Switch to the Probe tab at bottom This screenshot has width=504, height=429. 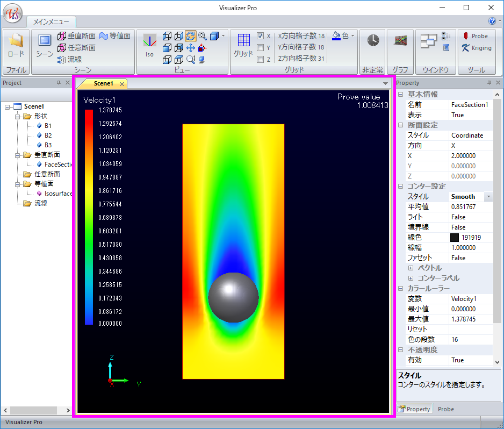click(445, 409)
